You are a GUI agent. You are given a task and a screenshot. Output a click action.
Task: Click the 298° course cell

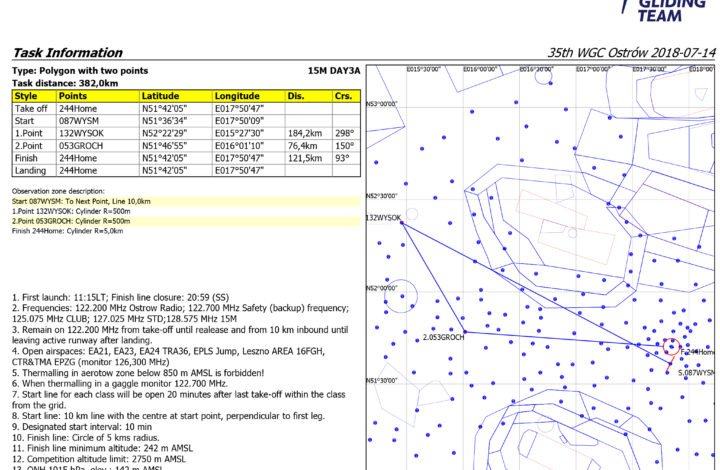pyautogui.click(x=343, y=133)
